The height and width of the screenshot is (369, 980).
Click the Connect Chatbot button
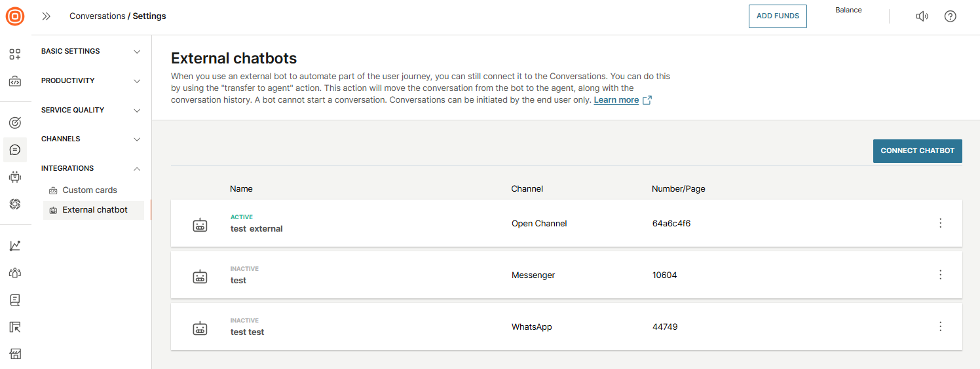917,150
